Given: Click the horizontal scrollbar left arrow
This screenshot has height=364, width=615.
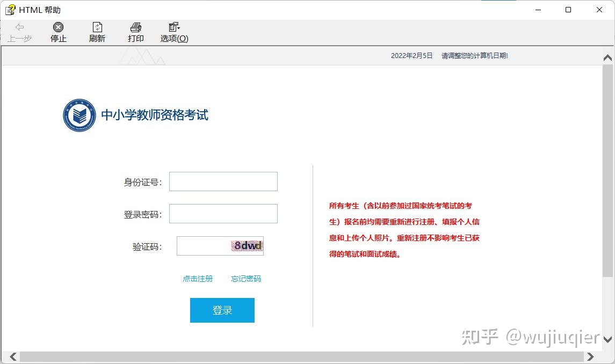Looking at the screenshot, I should [x=13, y=356].
